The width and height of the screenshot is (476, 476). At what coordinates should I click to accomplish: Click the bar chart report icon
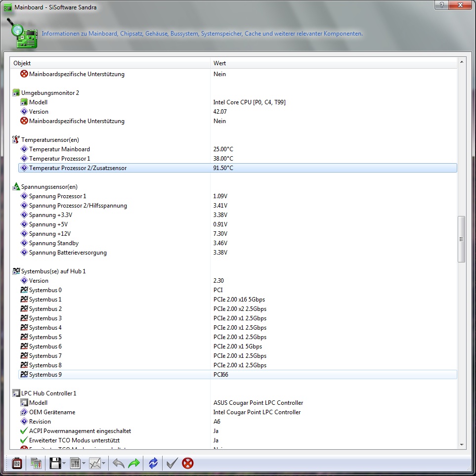75,463
